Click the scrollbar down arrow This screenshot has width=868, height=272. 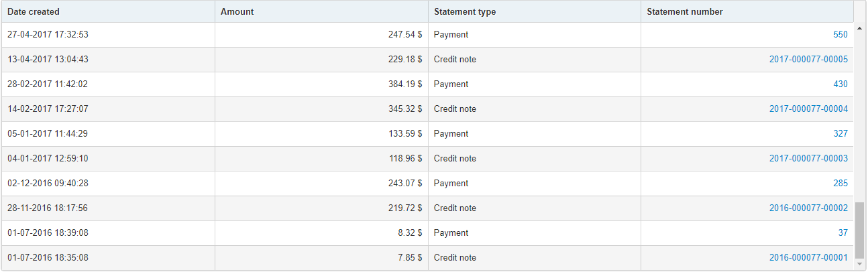pyautogui.click(x=860, y=265)
